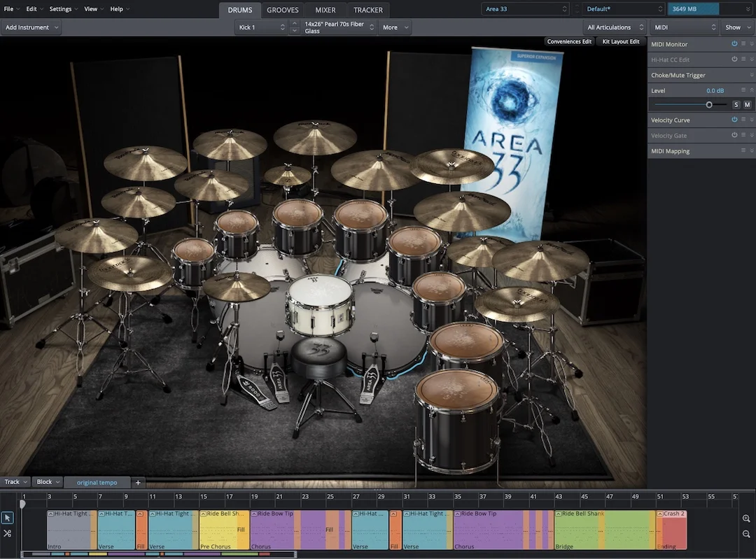The height and width of the screenshot is (559, 756).
Task: Open the Velocity Curve options menu icon
Action: [743, 120]
